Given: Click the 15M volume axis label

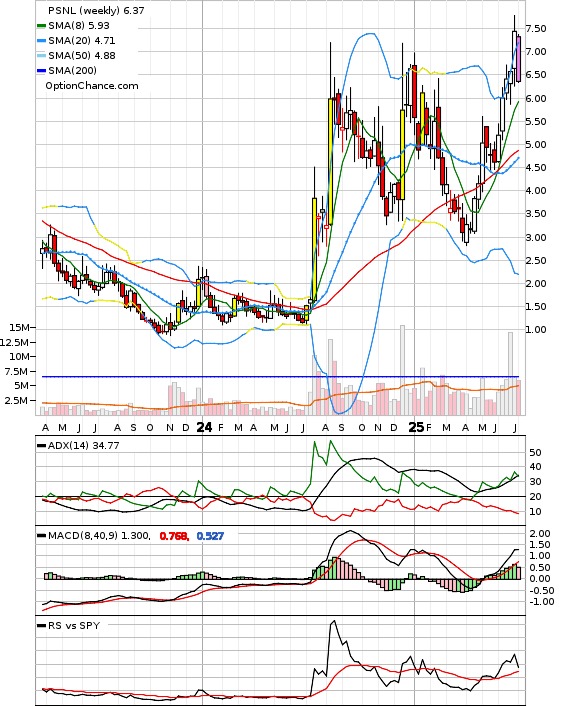Looking at the screenshot, I should tap(19, 327).
